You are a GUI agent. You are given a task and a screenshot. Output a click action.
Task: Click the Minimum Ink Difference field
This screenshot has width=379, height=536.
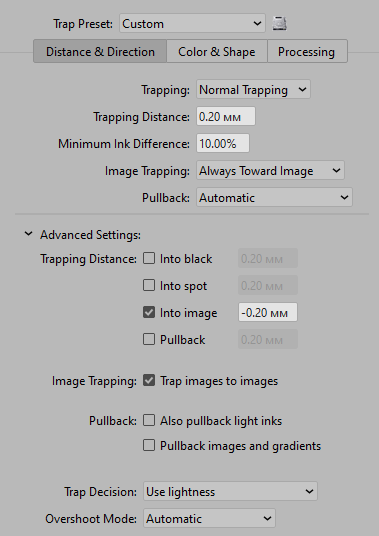(223, 144)
